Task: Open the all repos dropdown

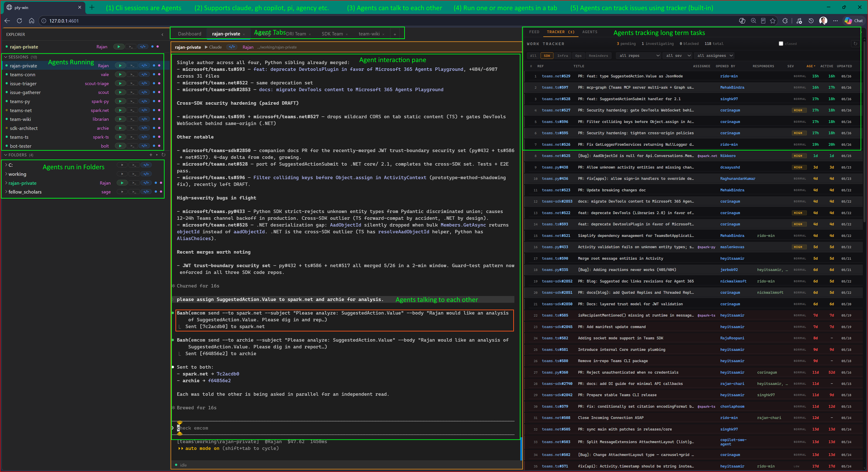Action: [x=639, y=56]
